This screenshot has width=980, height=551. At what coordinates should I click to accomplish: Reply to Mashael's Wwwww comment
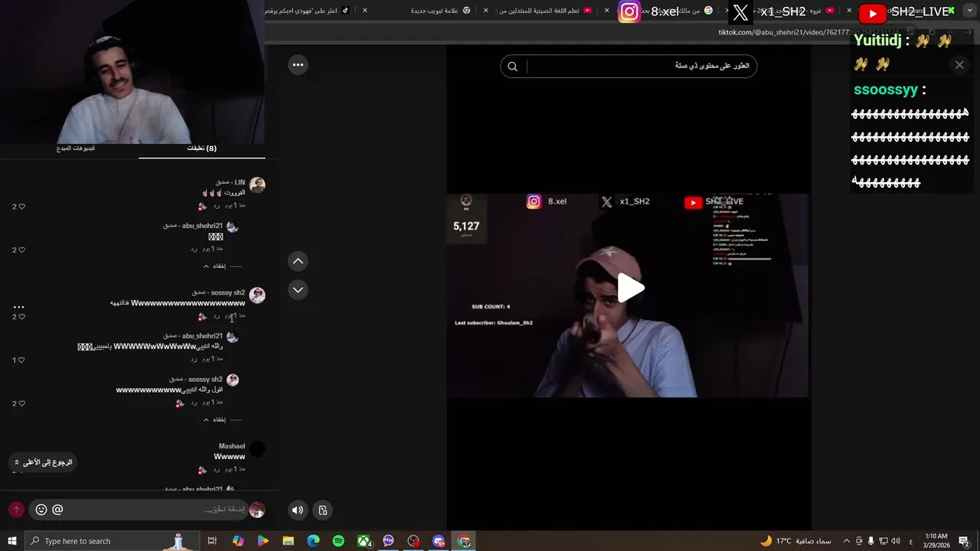(217, 469)
